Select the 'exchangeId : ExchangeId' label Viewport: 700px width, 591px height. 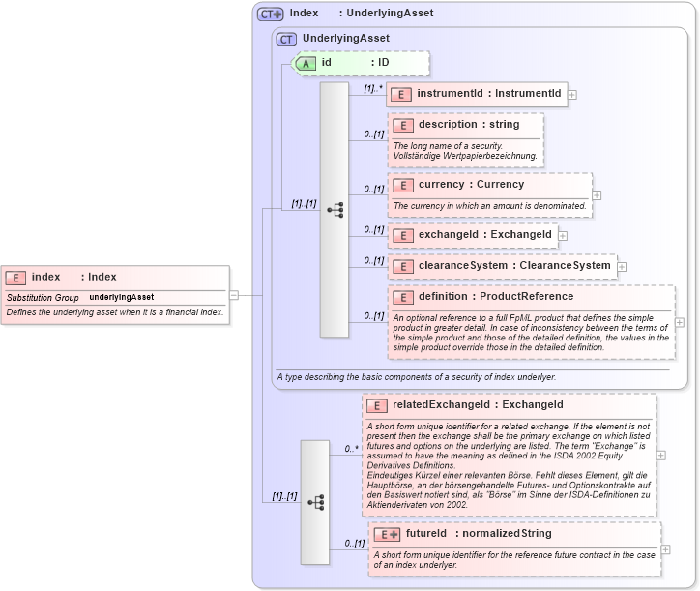pos(484,234)
